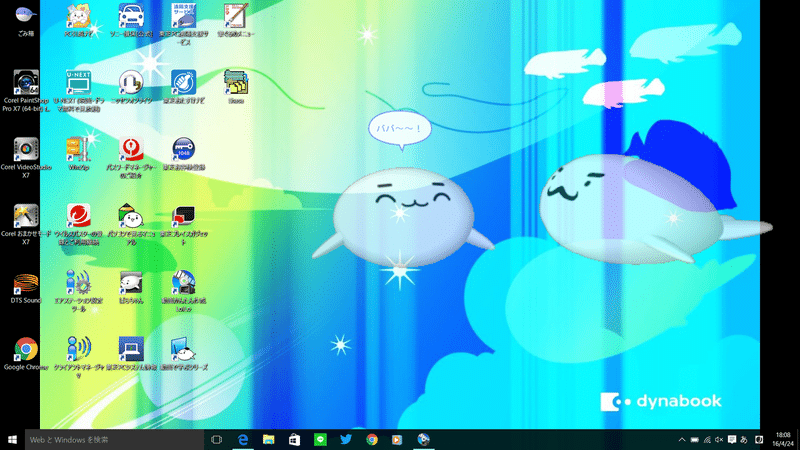The width and height of the screenshot is (800, 450).
Task: Open the ごみ箱 recycle bin icon
Action: point(26,15)
